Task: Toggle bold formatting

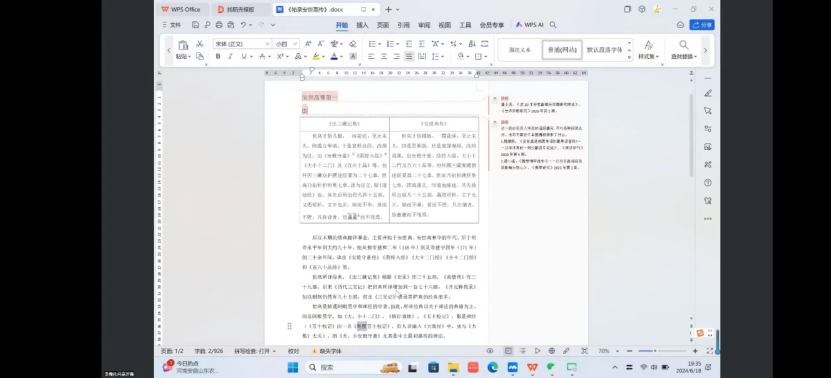Action: [218, 56]
